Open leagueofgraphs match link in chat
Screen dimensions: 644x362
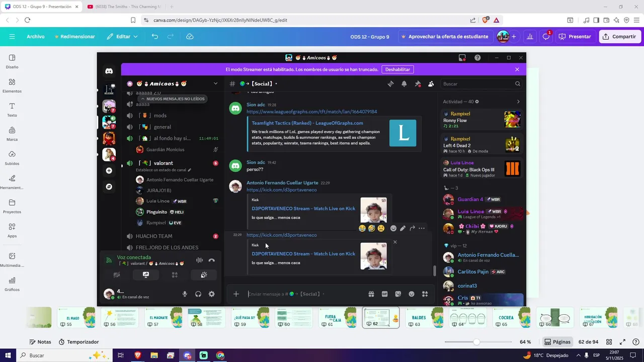(x=311, y=112)
